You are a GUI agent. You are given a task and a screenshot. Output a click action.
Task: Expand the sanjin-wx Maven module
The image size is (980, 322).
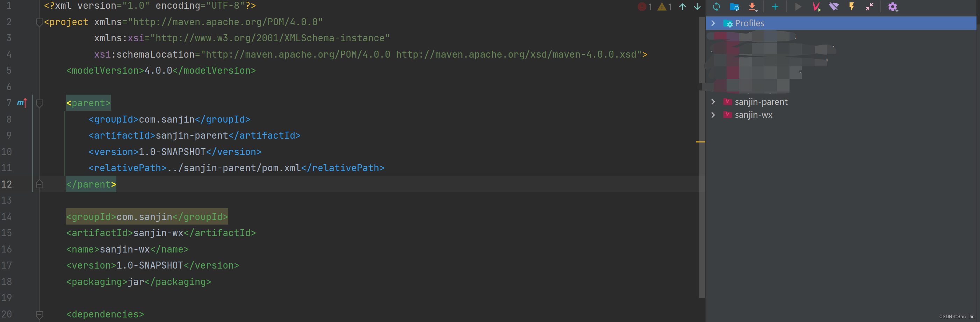coord(713,115)
